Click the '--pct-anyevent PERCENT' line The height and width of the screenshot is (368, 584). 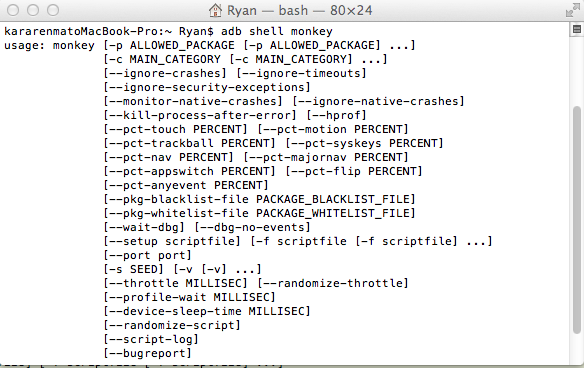(186, 185)
